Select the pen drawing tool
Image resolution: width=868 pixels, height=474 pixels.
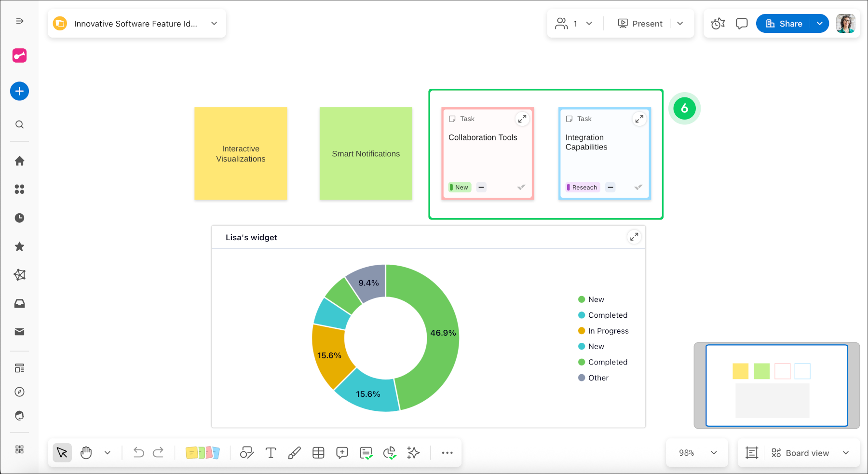(294, 453)
